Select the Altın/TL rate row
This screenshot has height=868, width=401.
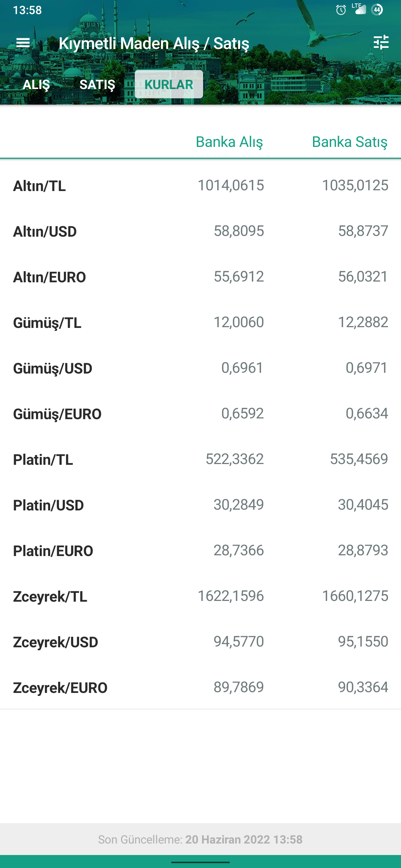coord(200,185)
